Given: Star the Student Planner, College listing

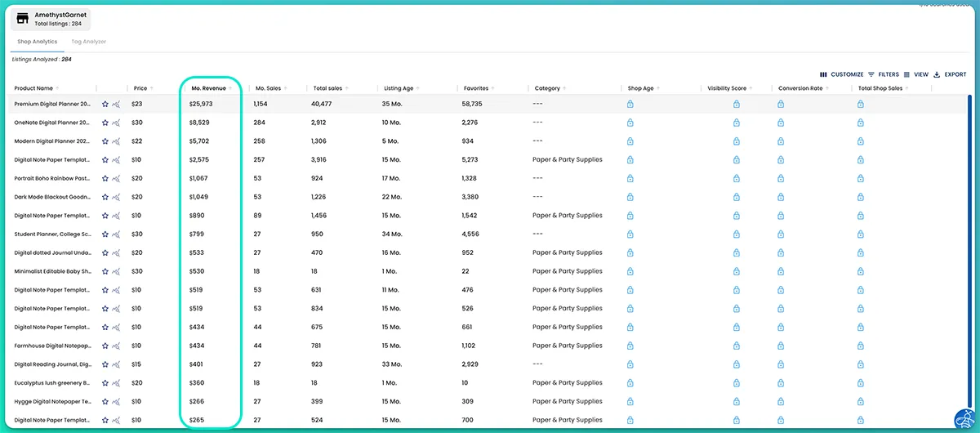Looking at the screenshot, I should (105, 234).
